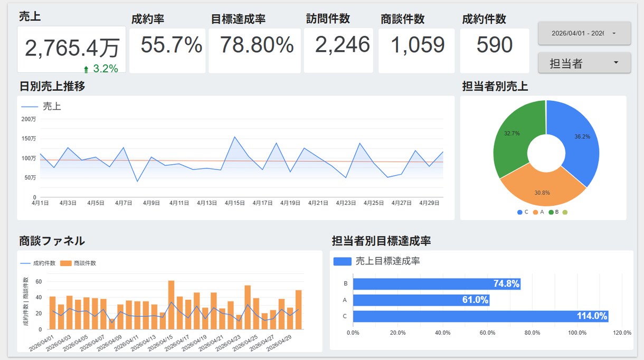Click the green up-arrow icon beside 3.2%
The width and height of the screenshot is (644, 360).
86,69
